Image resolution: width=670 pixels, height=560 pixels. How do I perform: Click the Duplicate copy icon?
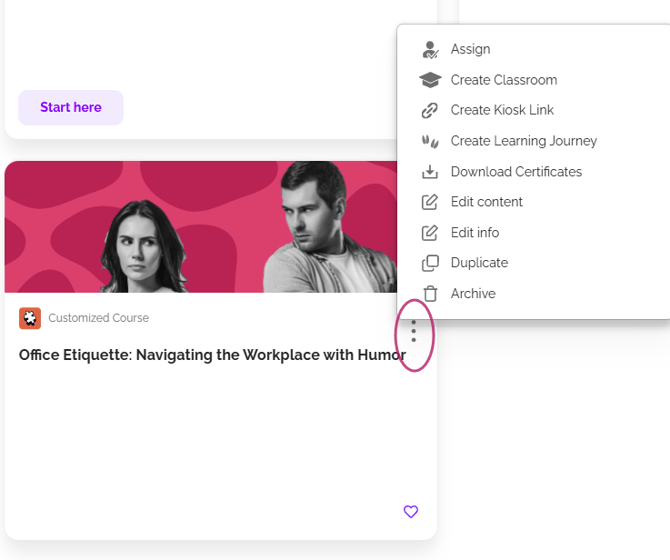430,263
